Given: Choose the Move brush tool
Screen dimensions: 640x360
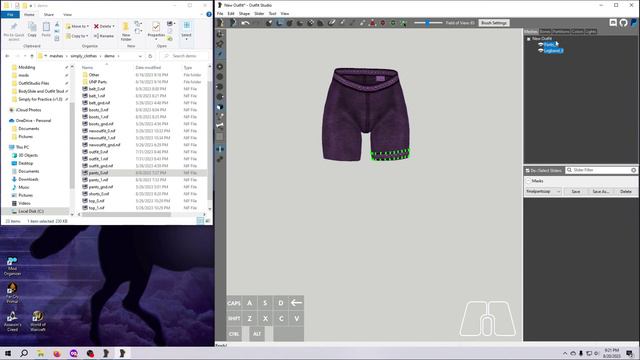Looking at the screenshot, I should pyautogui.click(x=311, y=23).
